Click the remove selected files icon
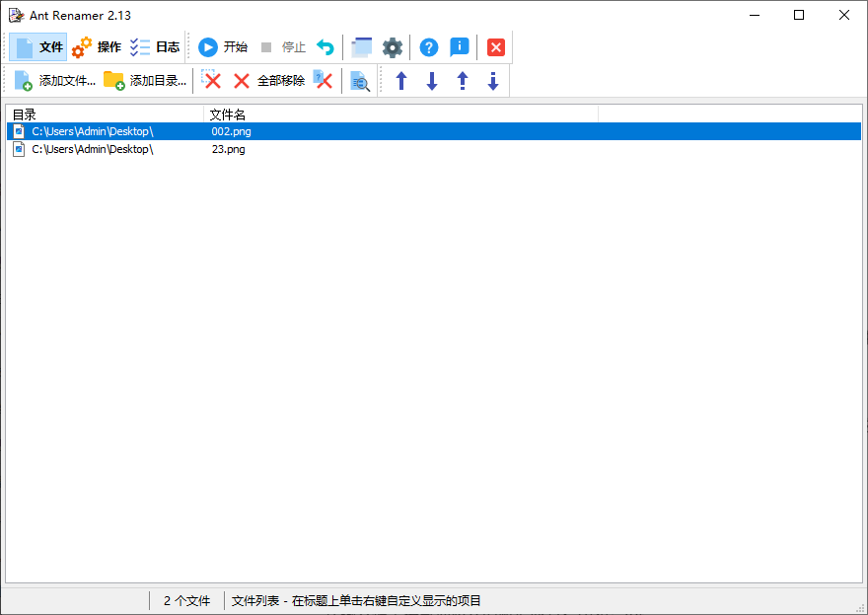Viewport: 868px width, 615px height. point(213,80)
